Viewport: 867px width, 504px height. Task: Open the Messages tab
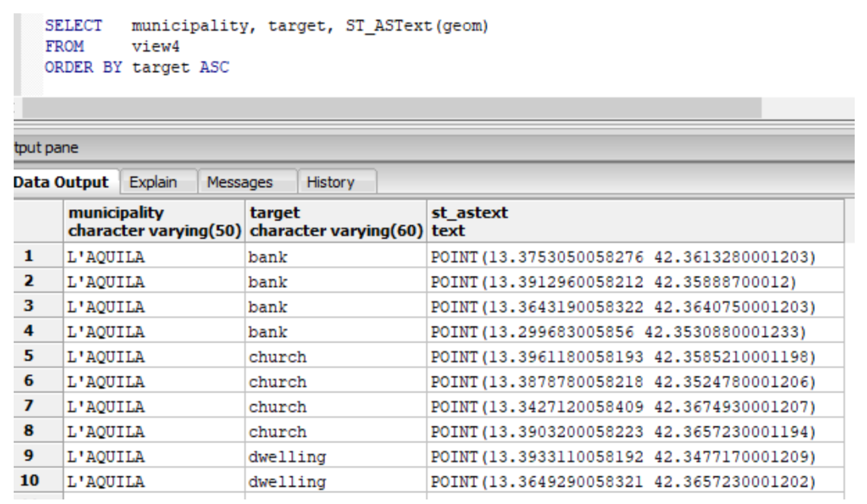click(240, 182)
